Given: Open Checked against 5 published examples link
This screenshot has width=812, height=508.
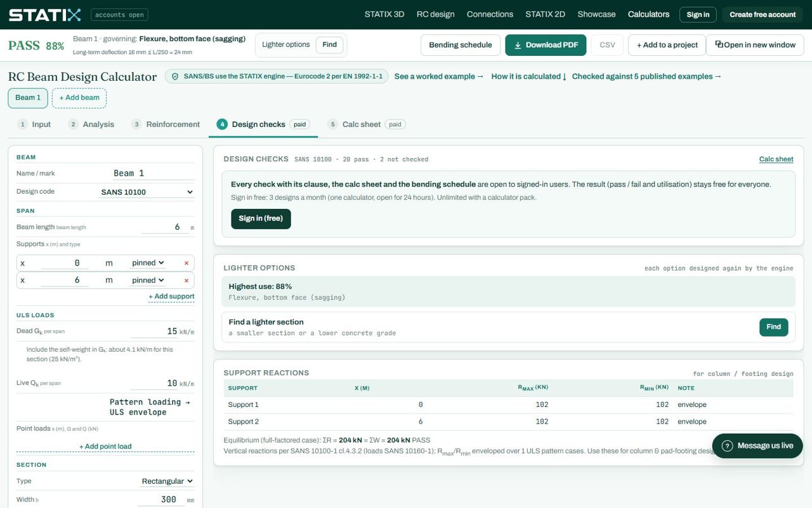Looking at the screenshot, I should pyautogui.click(x=646, y=76).
